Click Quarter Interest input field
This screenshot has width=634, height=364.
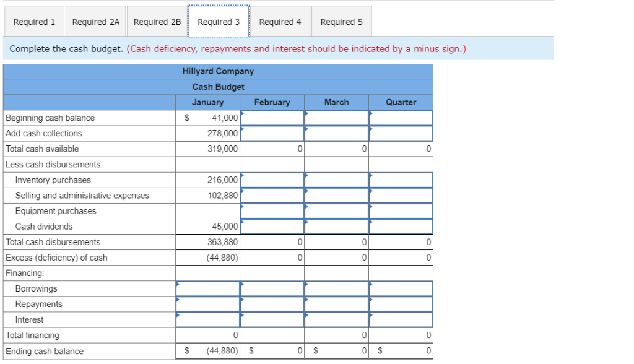tap(401, 319)
